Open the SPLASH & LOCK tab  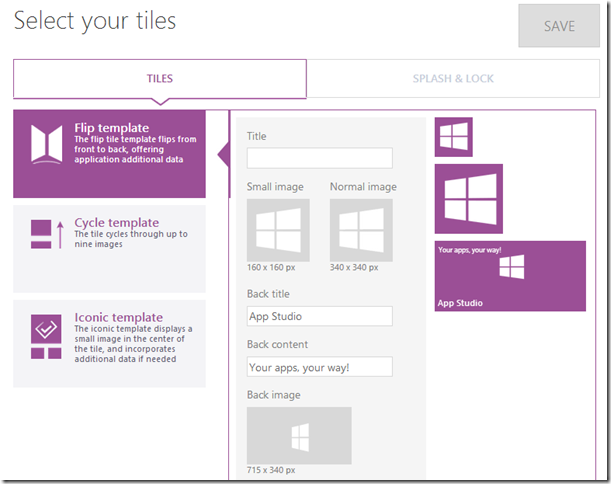[x=453, y=79]
